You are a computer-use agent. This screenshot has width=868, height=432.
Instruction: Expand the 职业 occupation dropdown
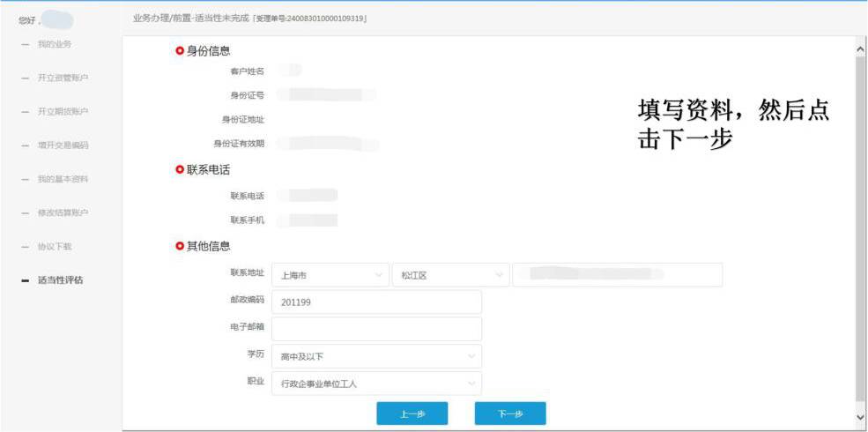coord(376,384)
